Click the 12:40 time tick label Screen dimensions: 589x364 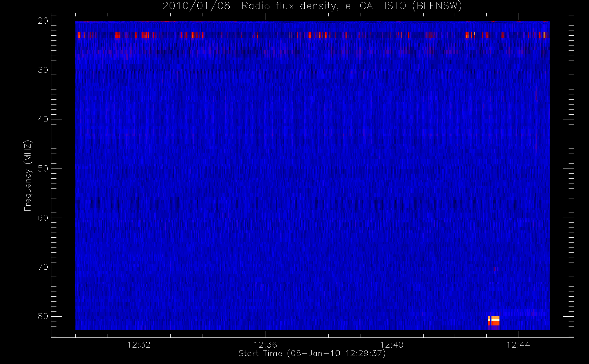coord(392,345)
